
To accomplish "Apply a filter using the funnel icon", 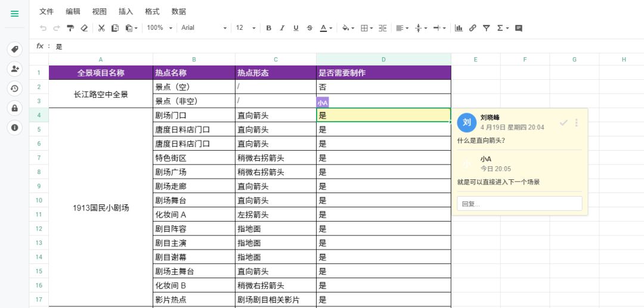I will pos(487,28).
